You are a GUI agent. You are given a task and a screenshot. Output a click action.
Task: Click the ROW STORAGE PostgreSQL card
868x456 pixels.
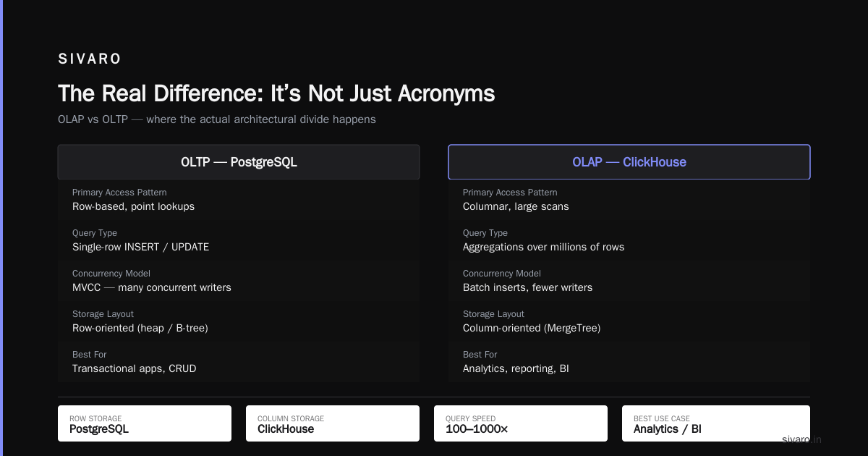click(145, 423)
